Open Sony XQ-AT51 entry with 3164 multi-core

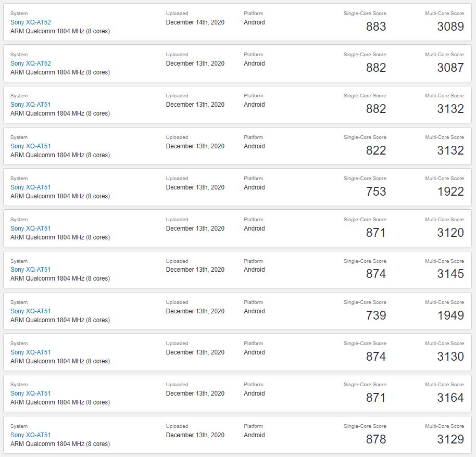pyautogui.click(x=30, y=393)
